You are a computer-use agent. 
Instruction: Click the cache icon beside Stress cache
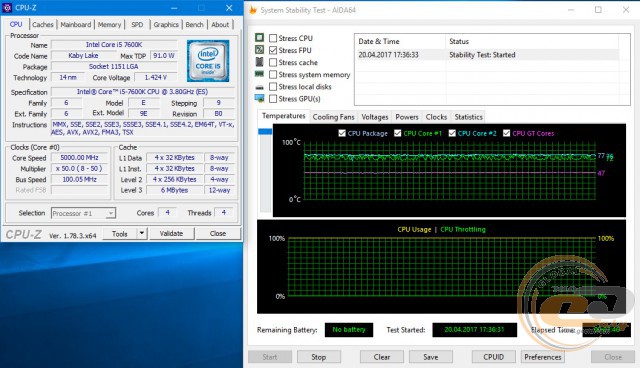[259, 62]
